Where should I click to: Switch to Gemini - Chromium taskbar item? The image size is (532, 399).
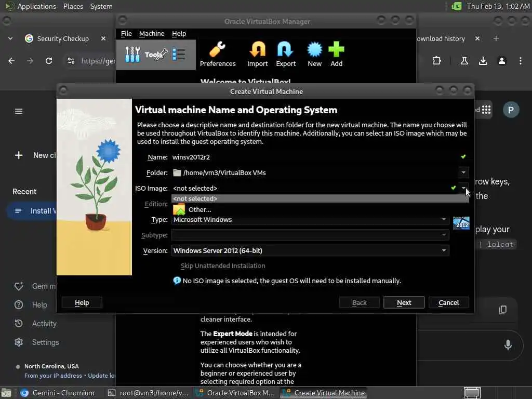57,393
